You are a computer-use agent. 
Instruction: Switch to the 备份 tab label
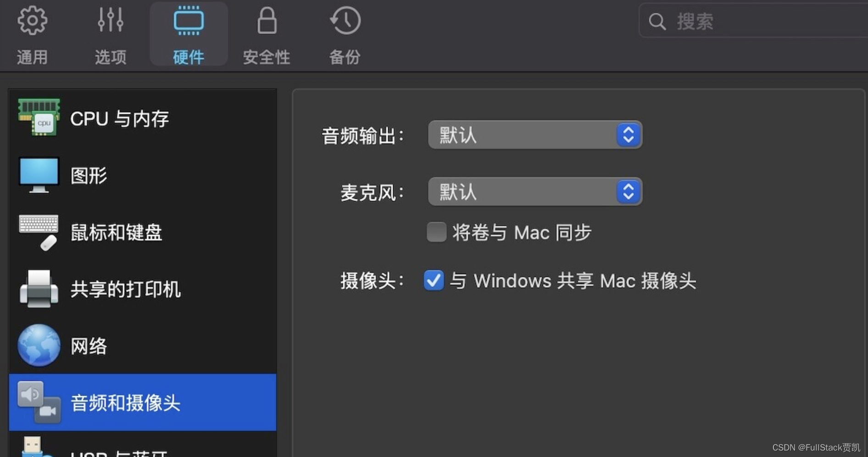coord(345,57)
